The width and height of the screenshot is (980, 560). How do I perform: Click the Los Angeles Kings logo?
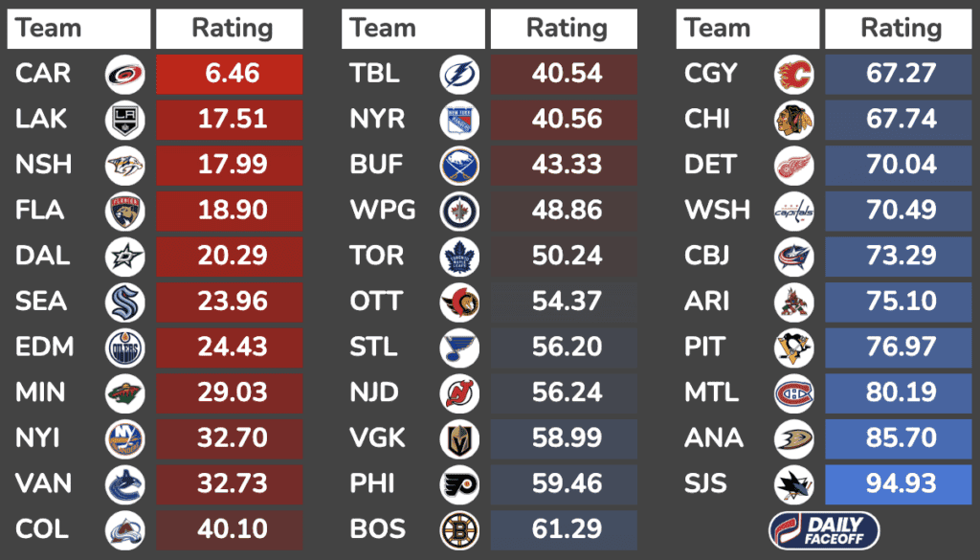click(x=124, y=120)
